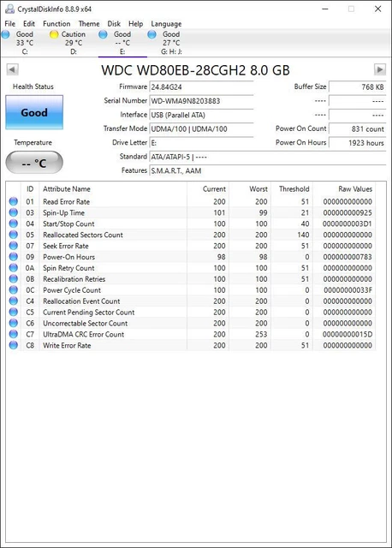
Task: Click the Standard field ATA/ATAPI-5
Action: (268, 157)
